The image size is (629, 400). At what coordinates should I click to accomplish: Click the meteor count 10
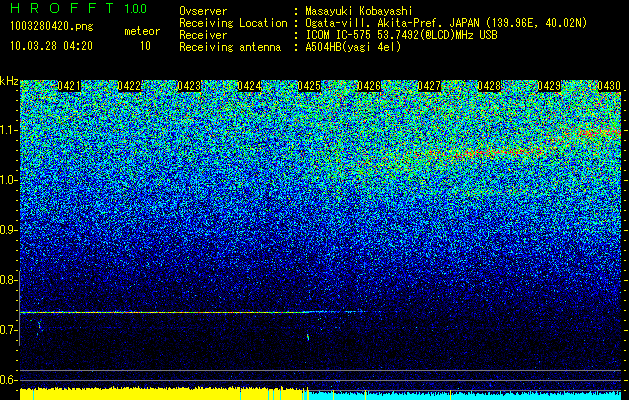[x=145, y=46]
